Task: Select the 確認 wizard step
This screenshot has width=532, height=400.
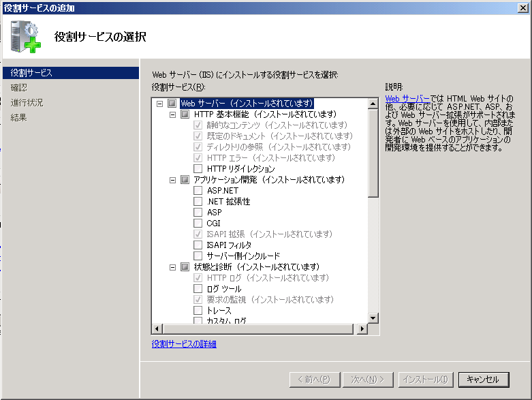Action: click(18, 88)
